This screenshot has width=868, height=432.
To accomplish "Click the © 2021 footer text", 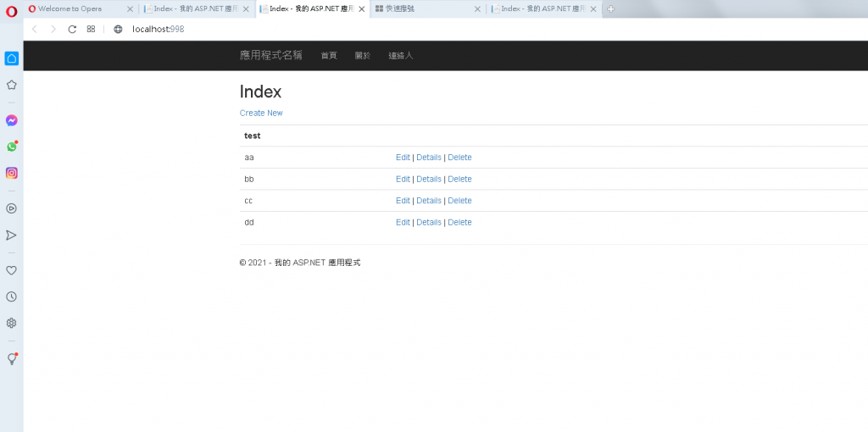I will 300,263.
